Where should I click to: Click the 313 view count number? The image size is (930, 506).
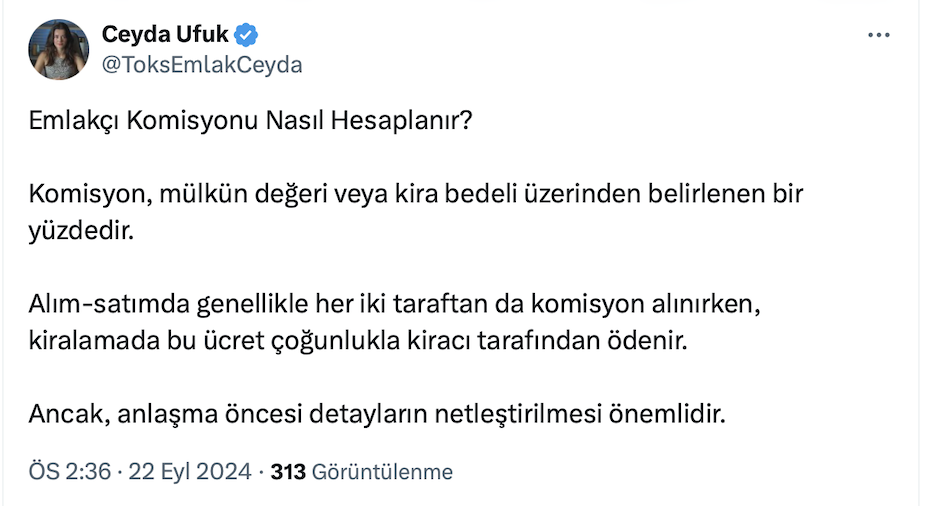[x=288, y=472]
